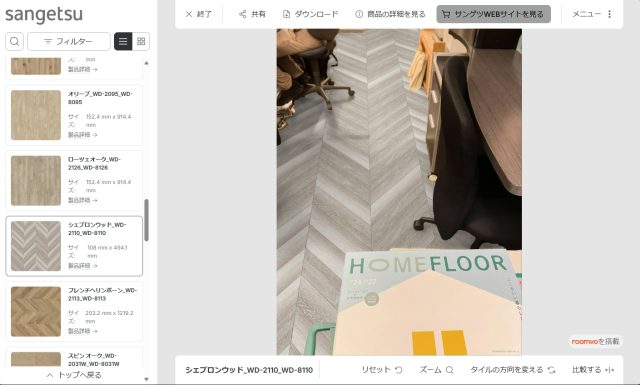Toggle the 比較する compare view
This screenshot has height=385, width=640.
[593, 370]
